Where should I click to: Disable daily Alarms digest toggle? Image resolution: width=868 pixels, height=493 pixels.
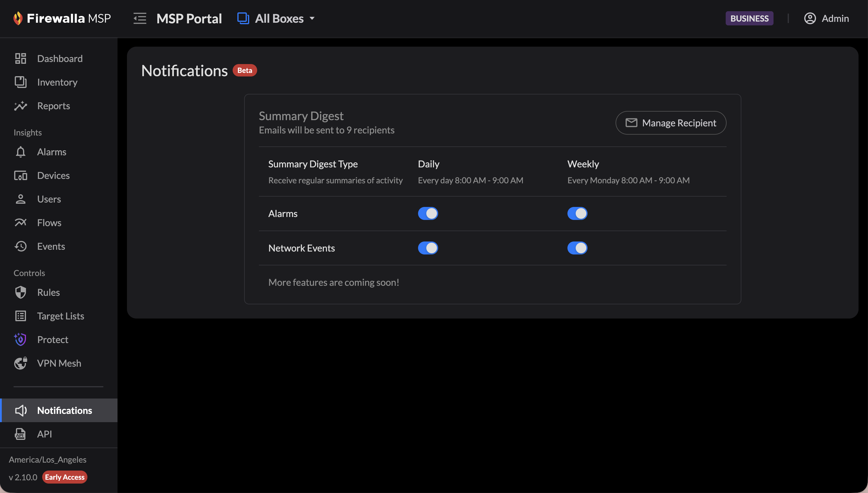[x=428, y=214]
